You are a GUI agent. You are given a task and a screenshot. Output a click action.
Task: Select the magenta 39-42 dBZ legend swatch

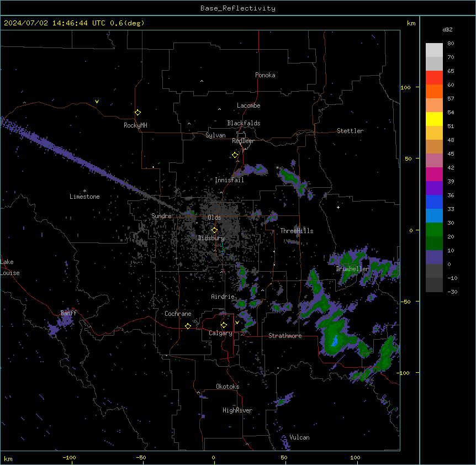pos(434,174)
